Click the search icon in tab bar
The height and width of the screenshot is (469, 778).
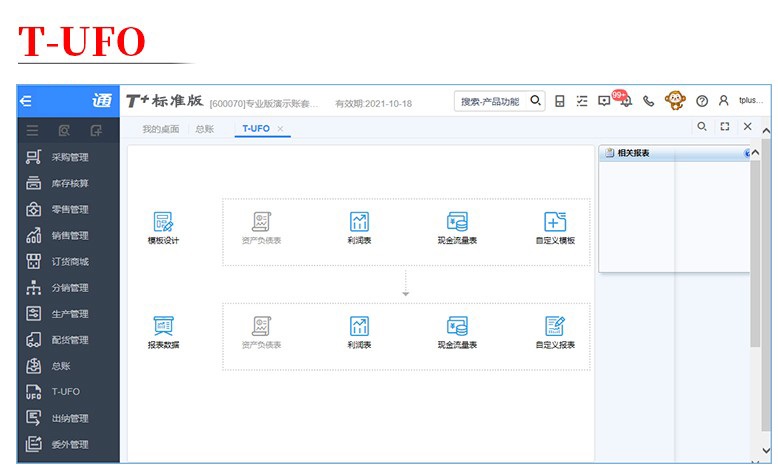click(x=702, y=127)
